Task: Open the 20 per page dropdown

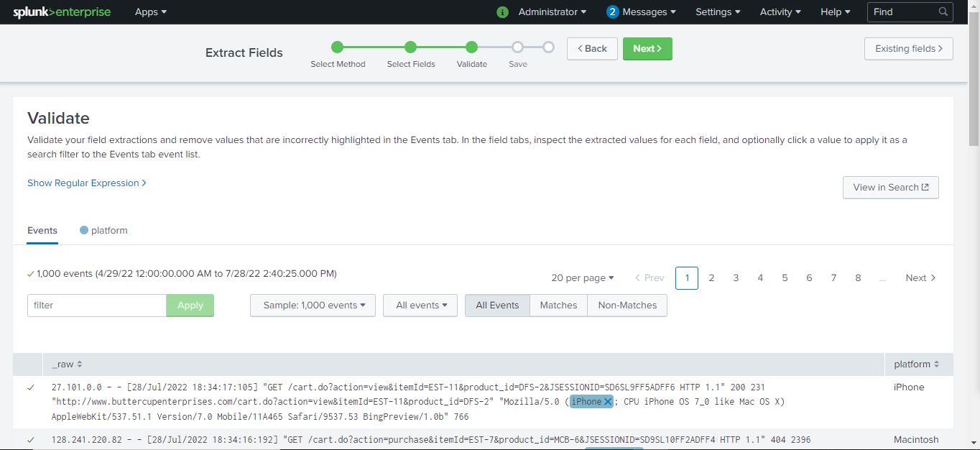Action: pos(582,278)
